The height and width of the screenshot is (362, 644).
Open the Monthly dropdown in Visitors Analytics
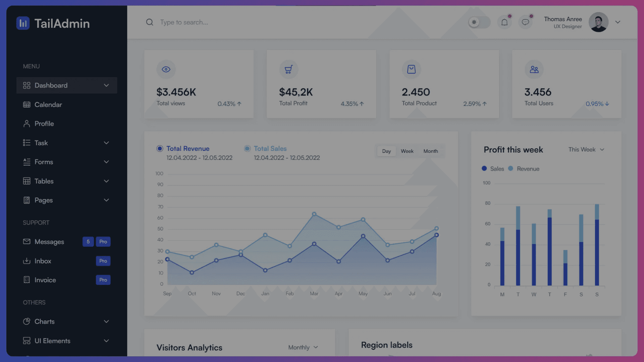pyautogui.click(x=303, y=347)
